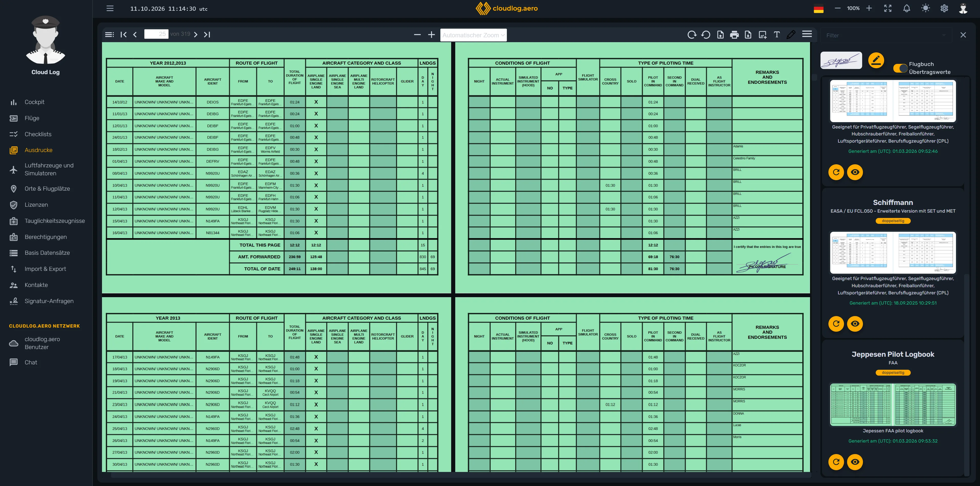Viewport: 980px width, 486px height.
Task: Toggle Flugbuch Übertragswerte switch
Action: (900, 68)
